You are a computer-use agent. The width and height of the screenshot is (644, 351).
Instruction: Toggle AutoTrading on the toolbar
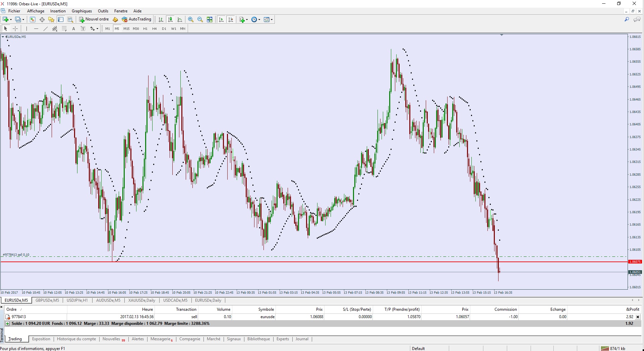(136, 19)
